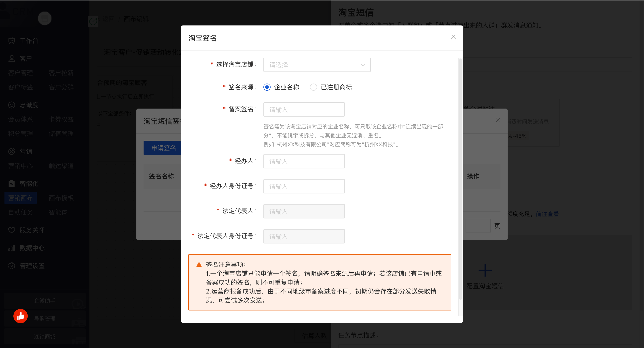Screen dimensions: 644x348
Task: Click the 服务关怀 heart icon
Action: (11, 230)
